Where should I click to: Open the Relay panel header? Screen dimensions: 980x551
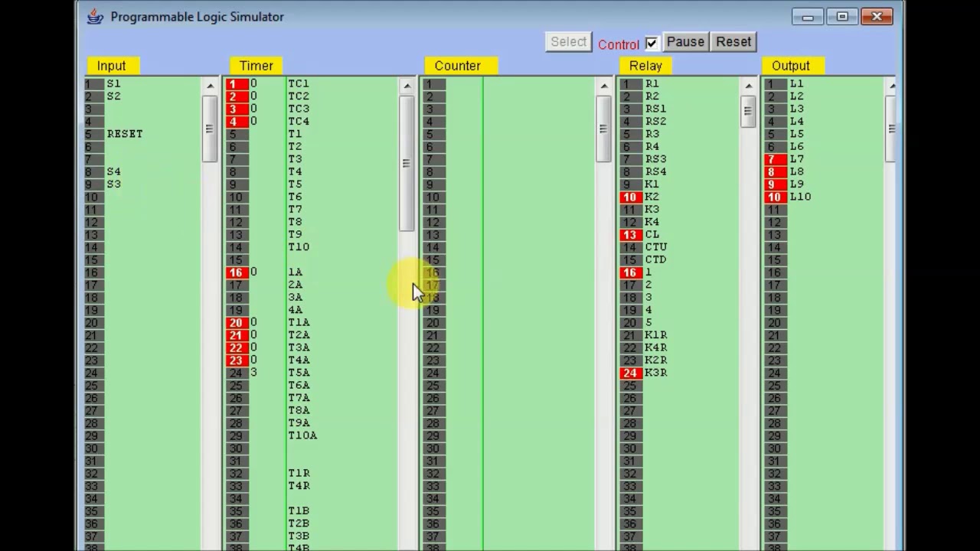(645, 66)
